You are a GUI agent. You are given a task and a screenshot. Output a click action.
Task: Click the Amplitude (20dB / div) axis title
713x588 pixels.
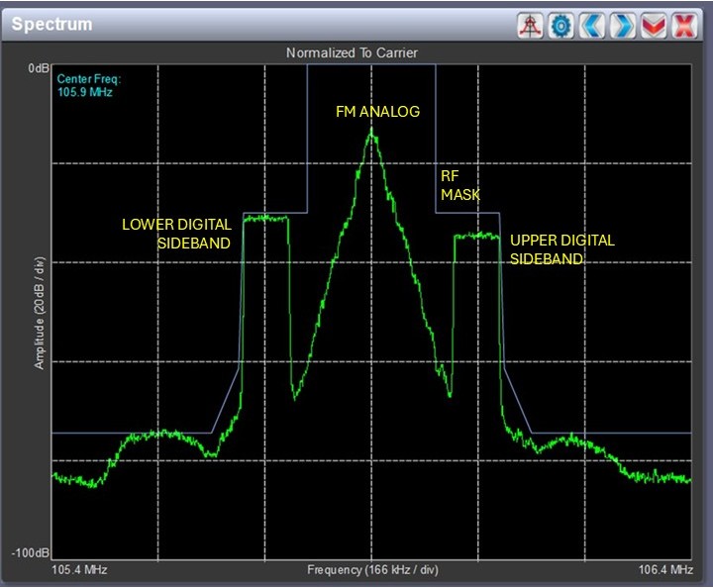40,312
